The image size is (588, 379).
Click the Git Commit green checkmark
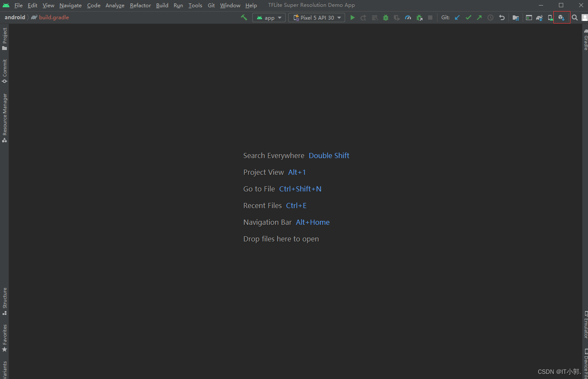pyautogui.click(x=468, y=18)
